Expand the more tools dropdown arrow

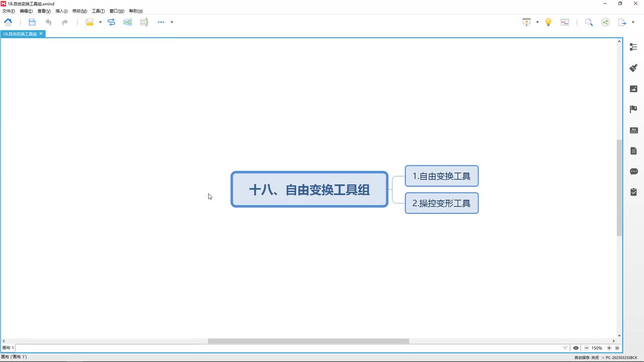pos(172,22)
